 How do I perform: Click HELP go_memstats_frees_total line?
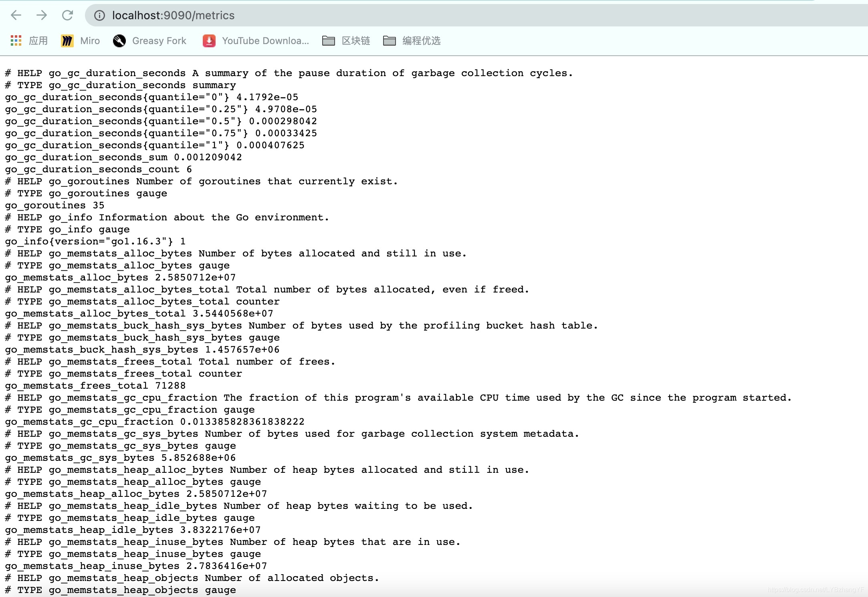tap(170, 362)
